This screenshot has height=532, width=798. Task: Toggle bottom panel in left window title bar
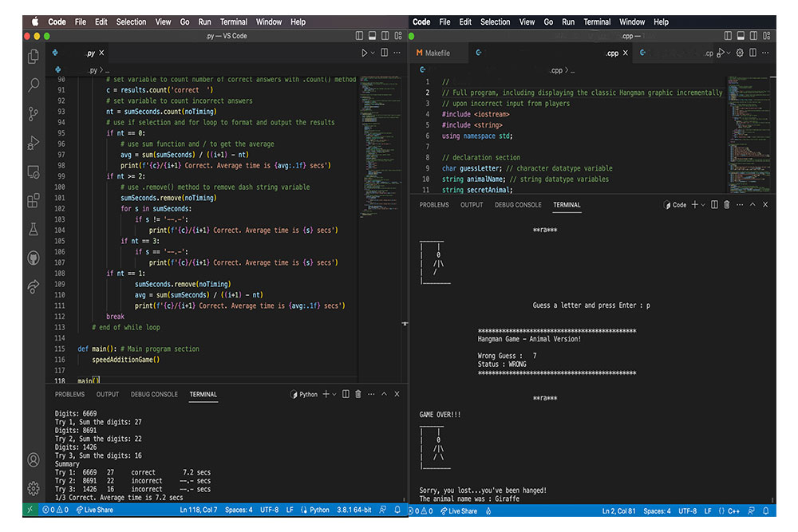372,36
